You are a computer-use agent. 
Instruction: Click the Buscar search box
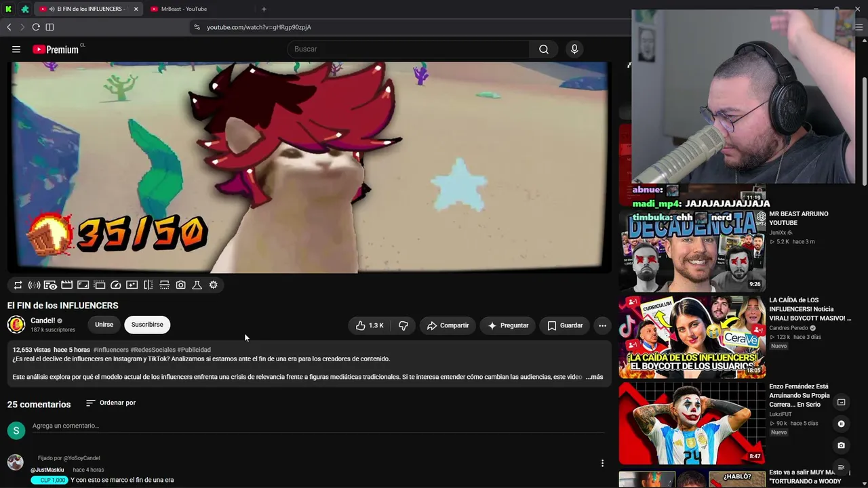tap(408, 49)
